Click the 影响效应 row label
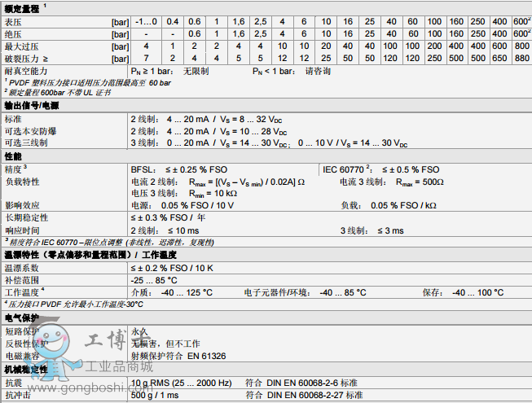The height and width of the screenshot is (403, 532). (x=22, y=205)
